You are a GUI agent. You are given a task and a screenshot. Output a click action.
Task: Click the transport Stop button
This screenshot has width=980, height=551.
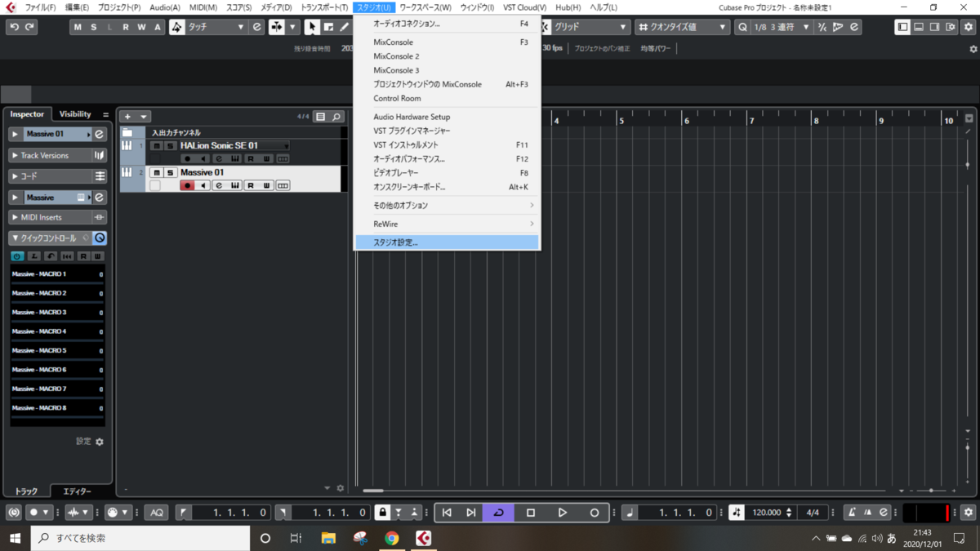[x=531, y=513]
